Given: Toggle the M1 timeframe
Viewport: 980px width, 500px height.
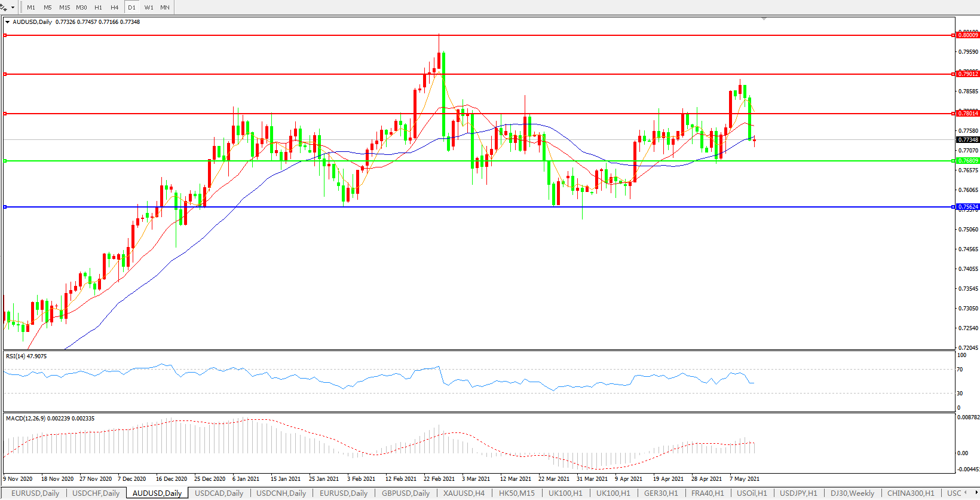Looking at the screenshot, I should (31, 7).
